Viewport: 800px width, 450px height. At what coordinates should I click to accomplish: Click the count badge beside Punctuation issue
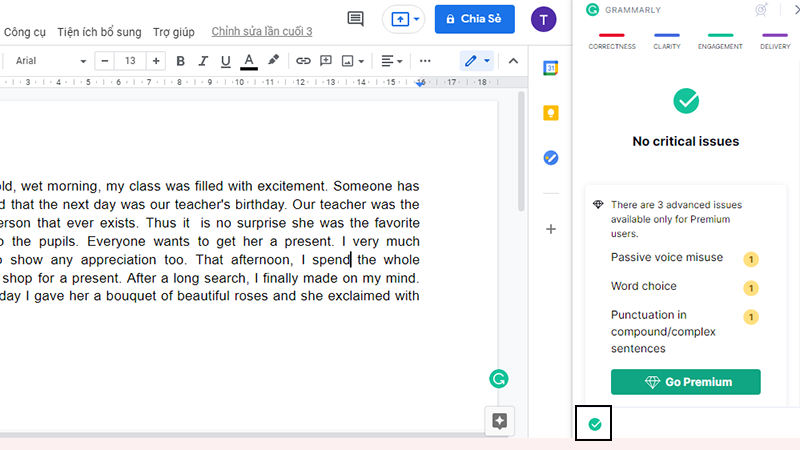pyautogui.click(x=751, y=317)
